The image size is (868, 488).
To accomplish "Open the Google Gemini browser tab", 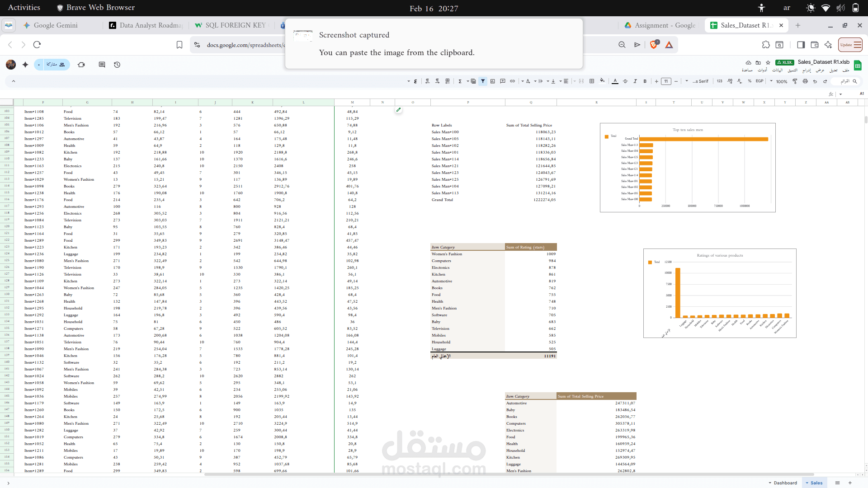I will [57, 25].
